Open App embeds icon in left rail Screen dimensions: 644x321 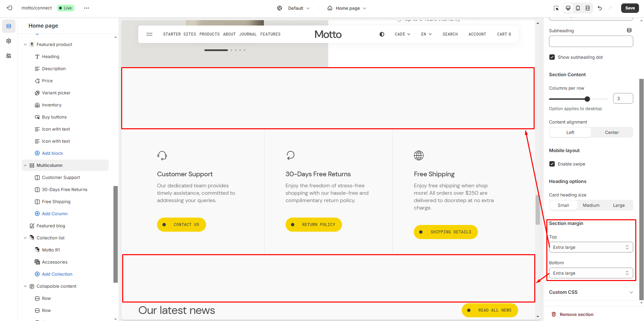pos(9,56)
